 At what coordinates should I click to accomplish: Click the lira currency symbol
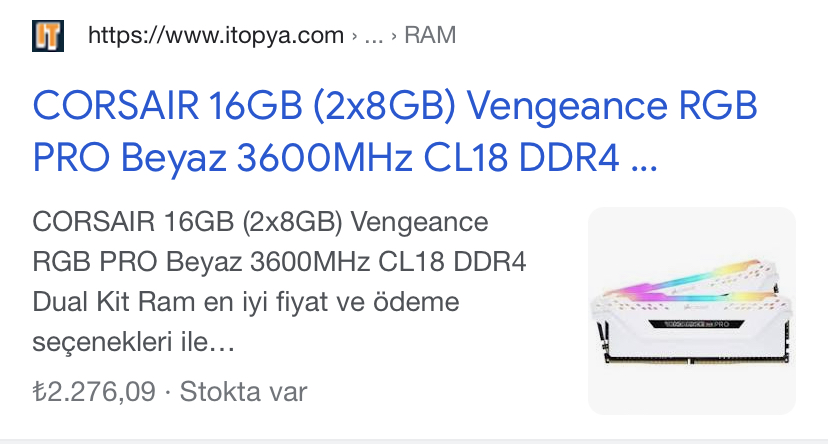(x=39, y=392)
